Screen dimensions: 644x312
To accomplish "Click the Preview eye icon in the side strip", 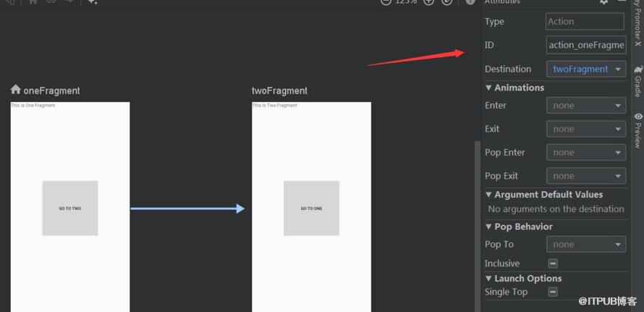I will point(638,117).
